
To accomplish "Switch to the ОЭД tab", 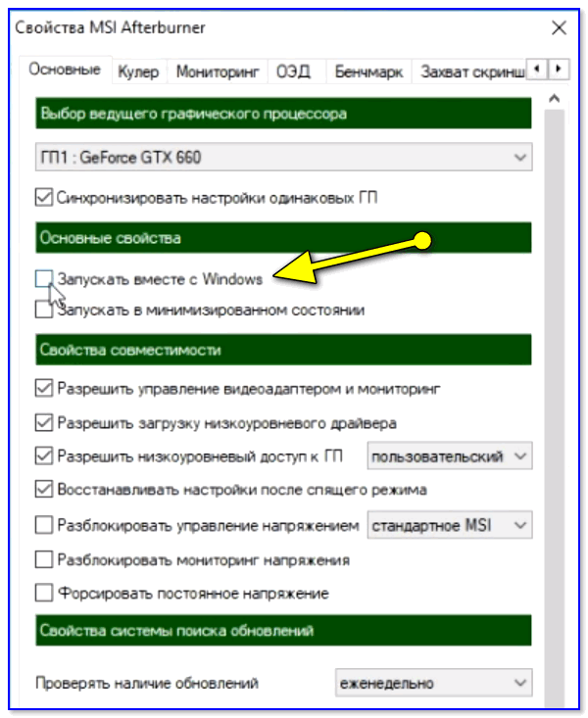I will [x=293, y=72].
